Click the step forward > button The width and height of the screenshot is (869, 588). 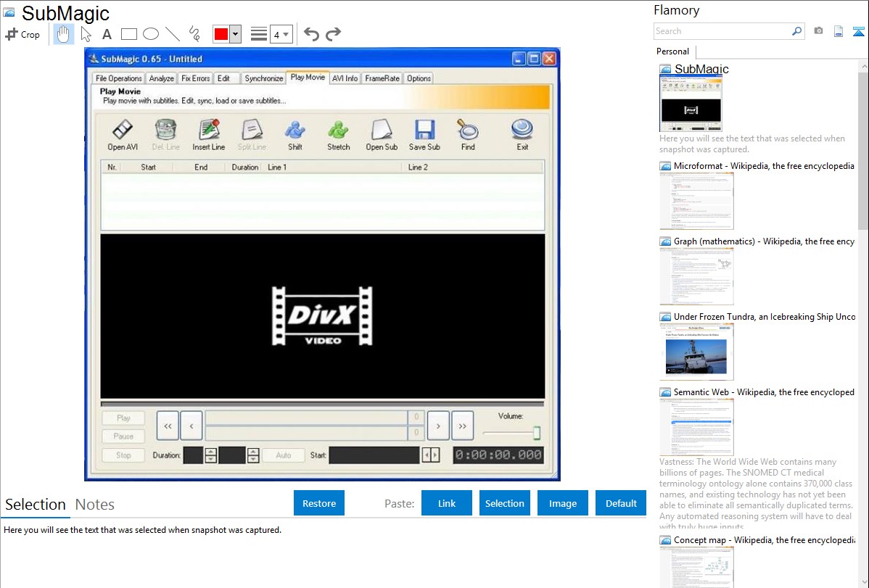coord(438,426)
